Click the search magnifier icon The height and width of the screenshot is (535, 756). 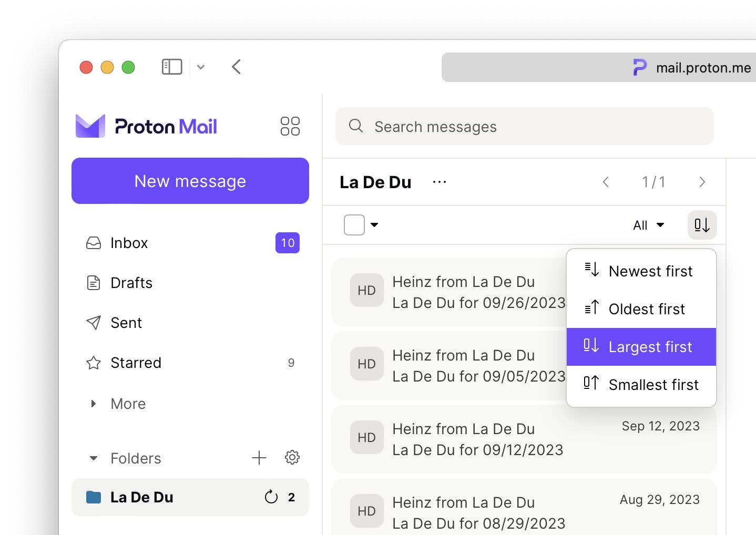(356, 126)
